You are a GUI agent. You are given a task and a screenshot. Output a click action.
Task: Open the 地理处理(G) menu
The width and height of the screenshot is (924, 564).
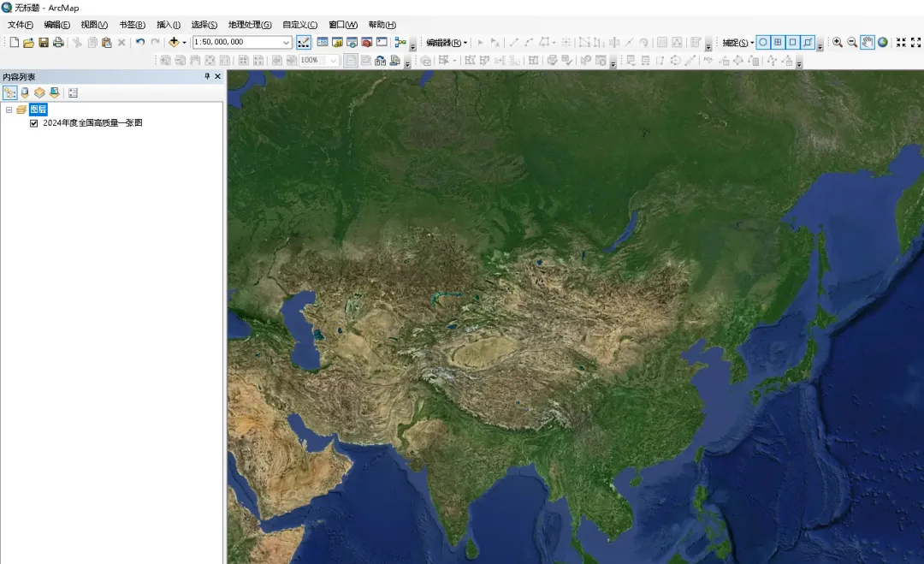pos(250,25)
